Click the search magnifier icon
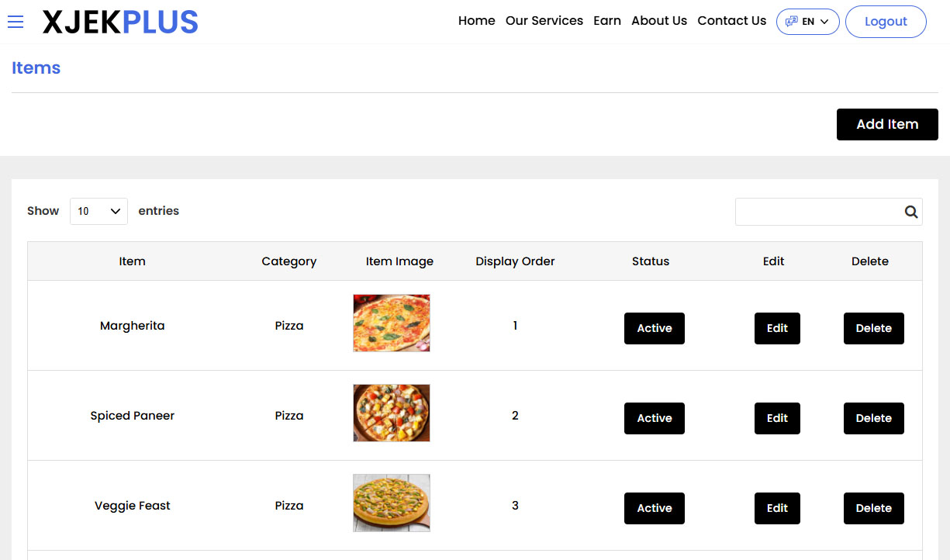The image size is (950, 560). pos(910,212)
